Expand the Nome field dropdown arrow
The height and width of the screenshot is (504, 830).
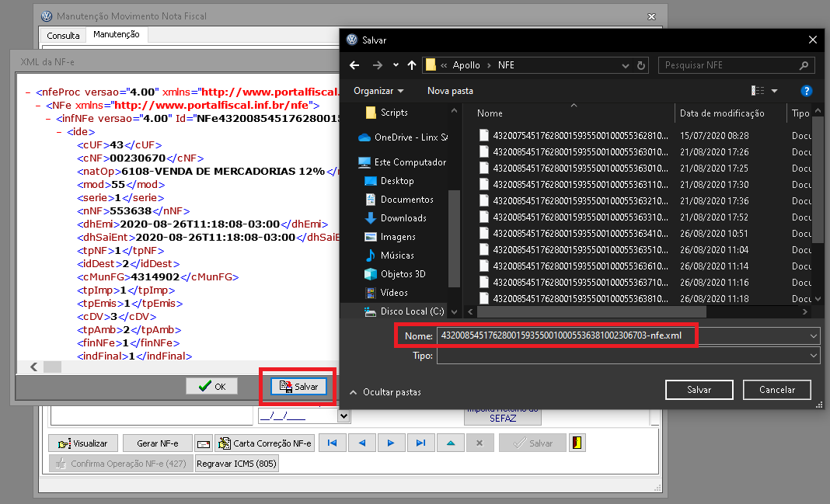point(814,335)
